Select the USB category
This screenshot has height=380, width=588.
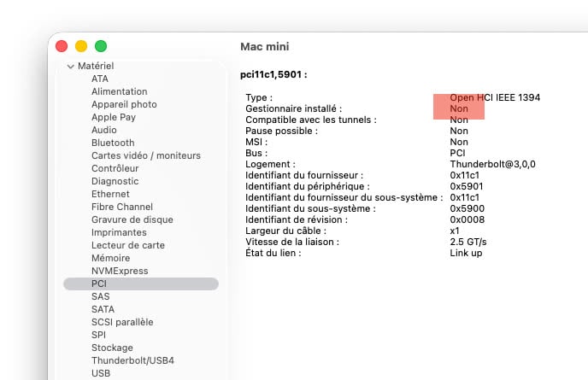(x=101, y=373)
